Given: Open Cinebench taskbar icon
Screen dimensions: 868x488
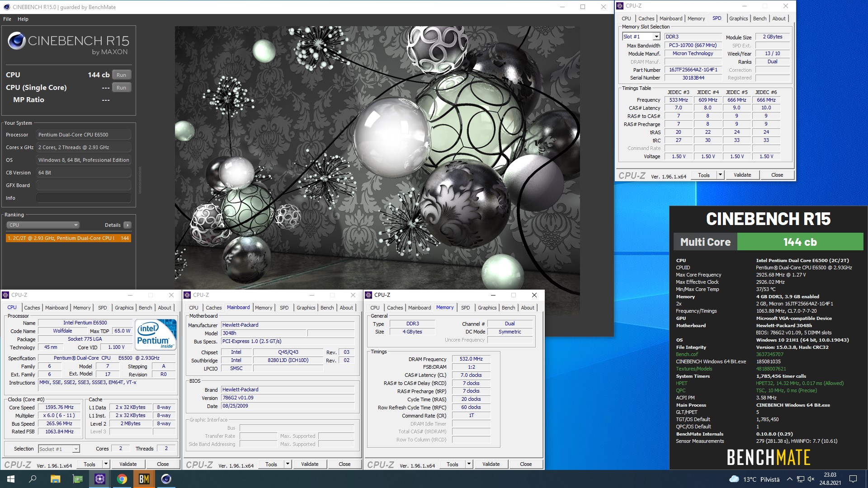Looking at the screenshot, I should click(x=166, y=479).
